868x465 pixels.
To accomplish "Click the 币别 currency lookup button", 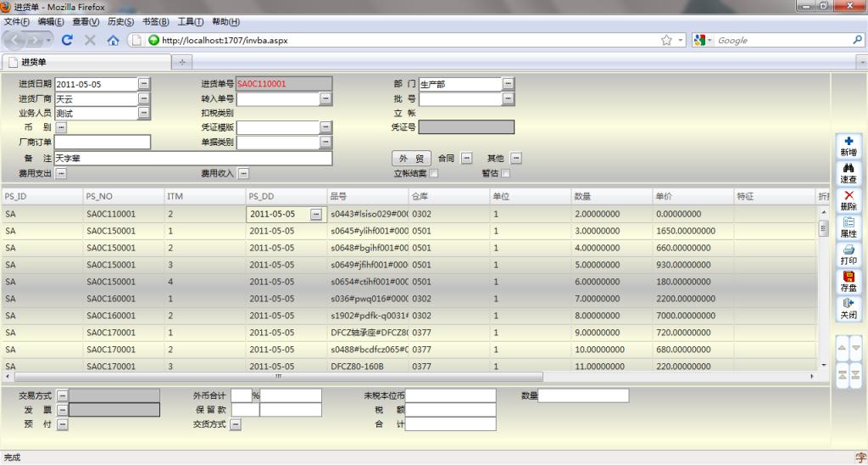I will click(x=61, y=127).
